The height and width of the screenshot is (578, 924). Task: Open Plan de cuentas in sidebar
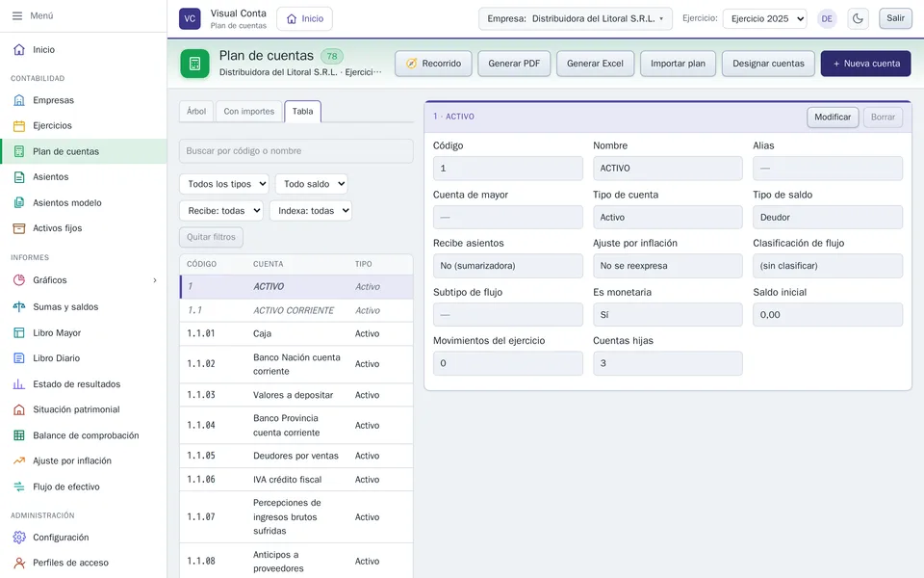tap(84, 151)
